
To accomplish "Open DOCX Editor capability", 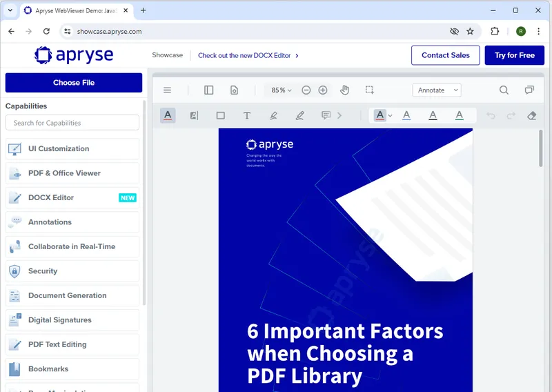I will coord(72,197).
